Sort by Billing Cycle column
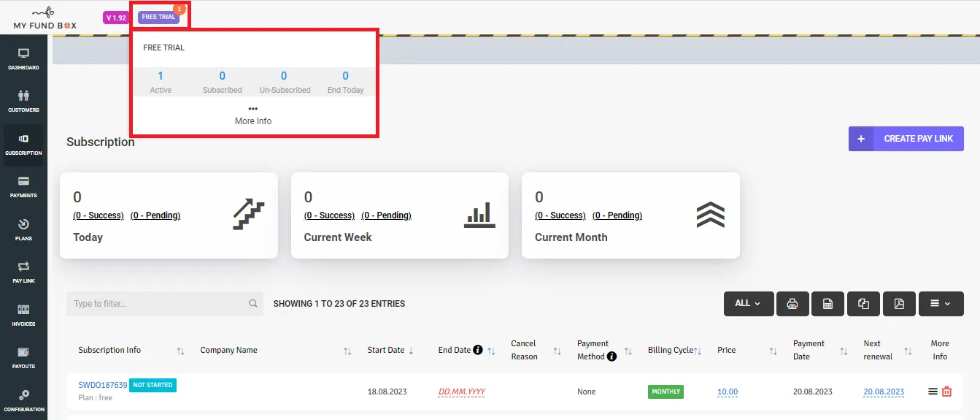 click(698, 351)
